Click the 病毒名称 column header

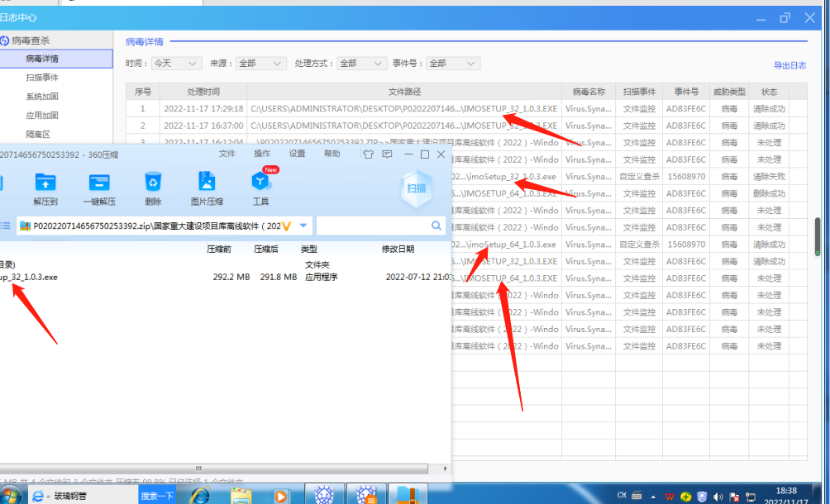[x=589, y=92]
